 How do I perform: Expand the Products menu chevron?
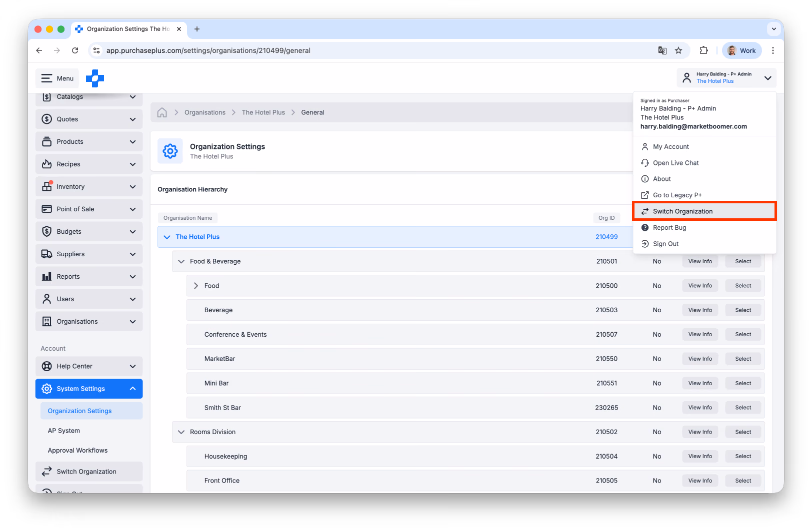132,142
